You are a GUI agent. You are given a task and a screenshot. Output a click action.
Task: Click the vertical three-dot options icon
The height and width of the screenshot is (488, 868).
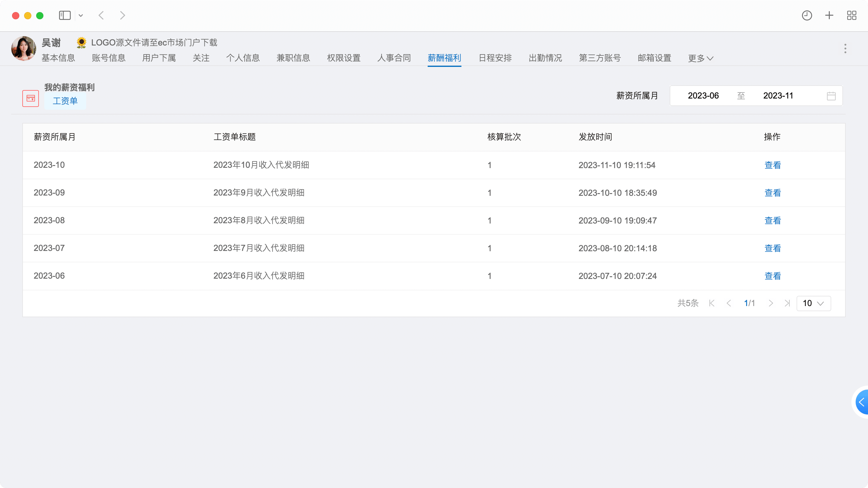point(845,48)
